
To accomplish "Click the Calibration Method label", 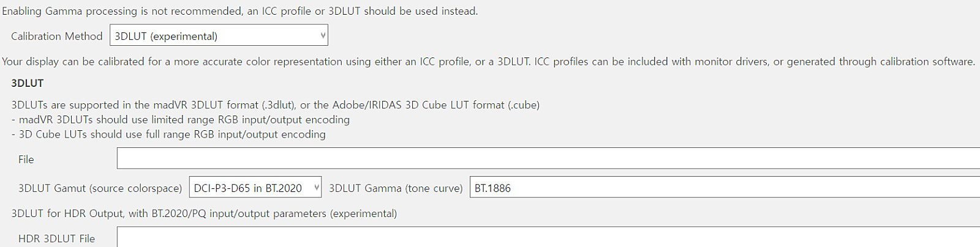I will pyautogui.click(x=57, y=36).
